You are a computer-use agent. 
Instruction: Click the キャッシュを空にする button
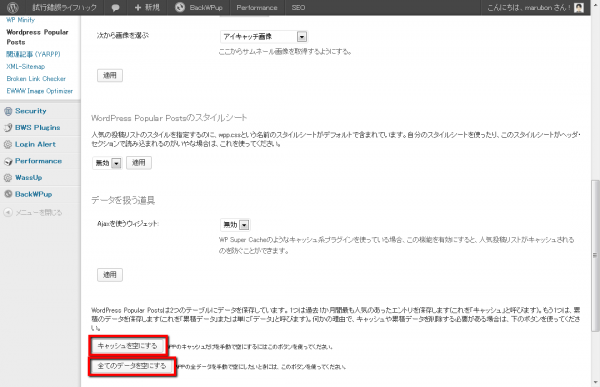click(x=128, y=346)
